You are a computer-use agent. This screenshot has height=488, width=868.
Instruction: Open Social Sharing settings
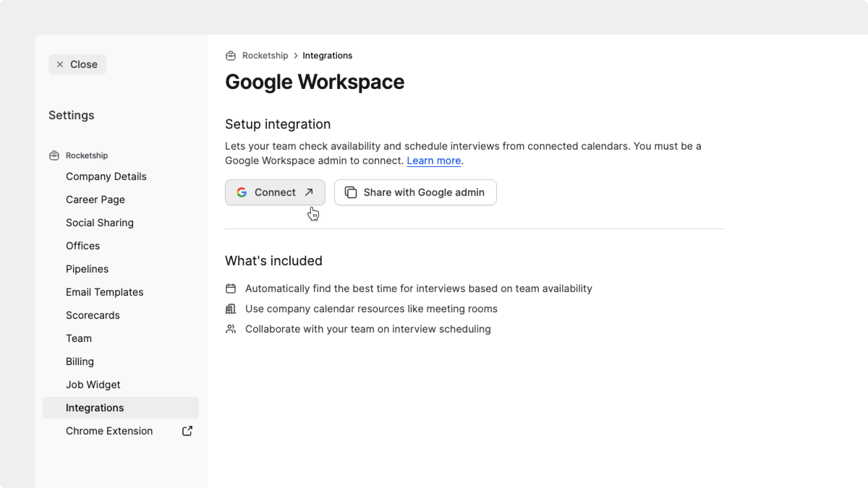click(99, 223)
